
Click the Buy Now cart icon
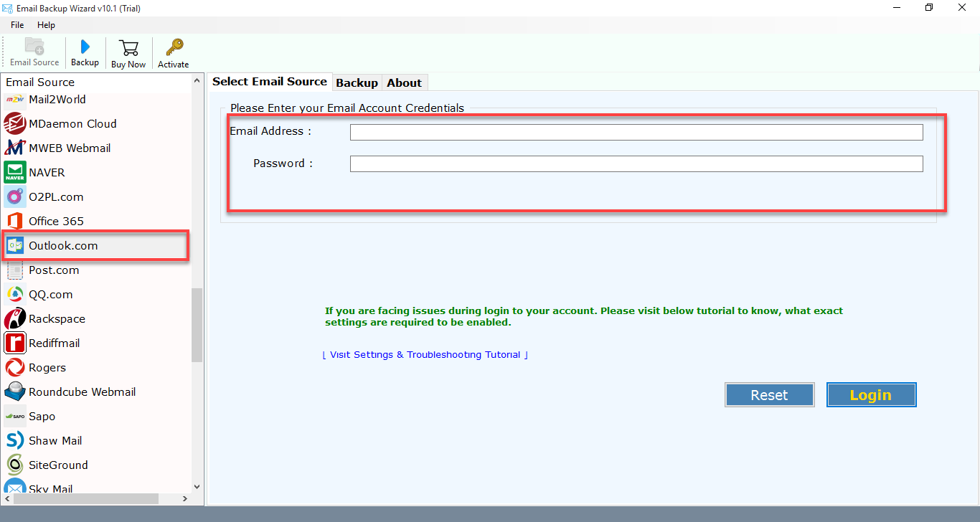coord(128,47)
